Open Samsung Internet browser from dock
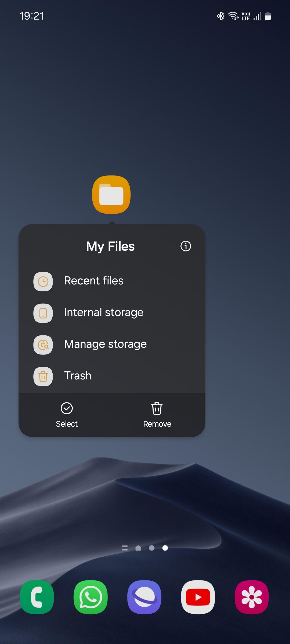 coord(144,597)
